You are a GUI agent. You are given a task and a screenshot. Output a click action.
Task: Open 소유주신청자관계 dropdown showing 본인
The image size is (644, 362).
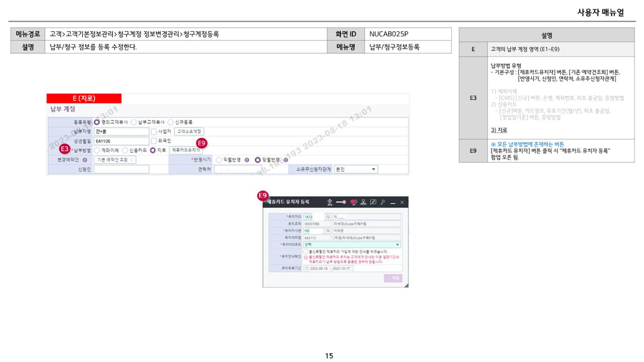(356, 169)
